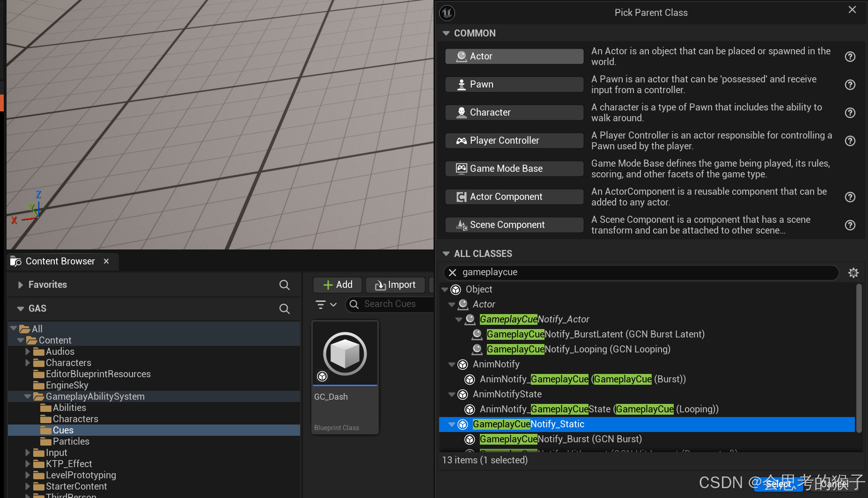
Task: Open help for Player Controller class
Action: pos(850,141)
